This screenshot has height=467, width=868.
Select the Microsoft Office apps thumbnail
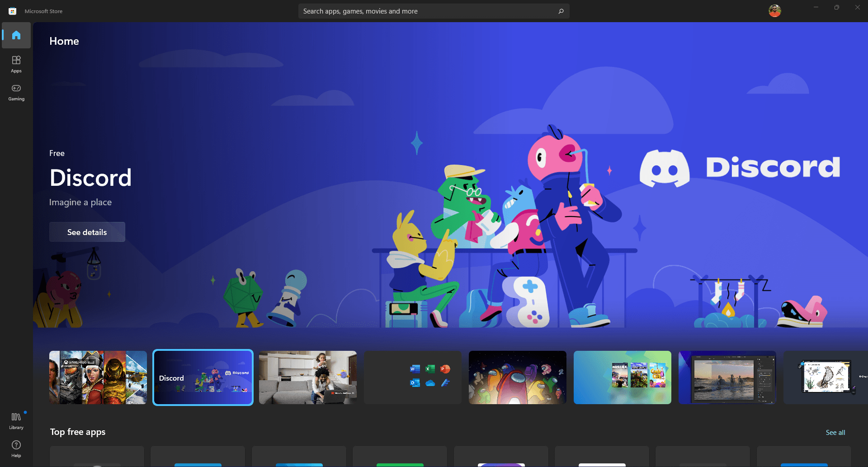pos(413,377)
